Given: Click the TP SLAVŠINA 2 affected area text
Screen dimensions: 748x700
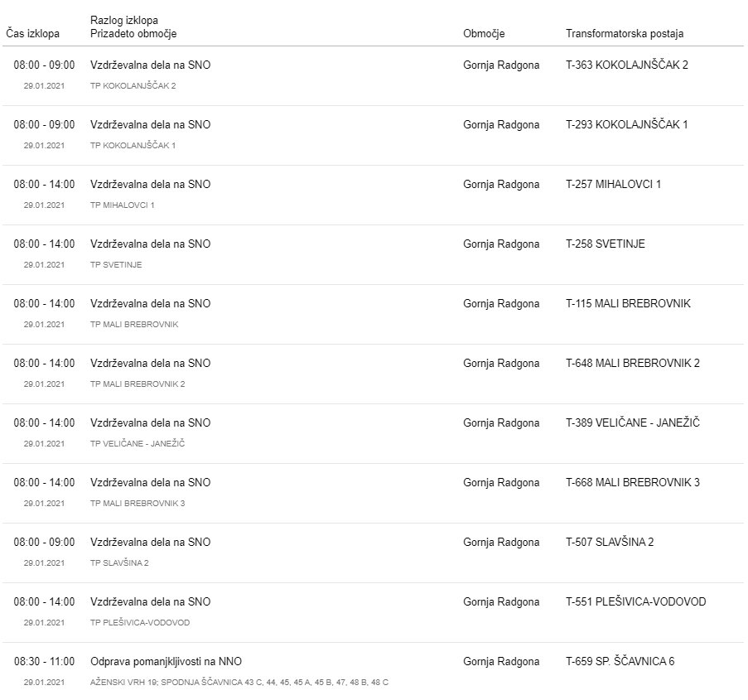Looking at the screenshot, I should tap(119, 563).
